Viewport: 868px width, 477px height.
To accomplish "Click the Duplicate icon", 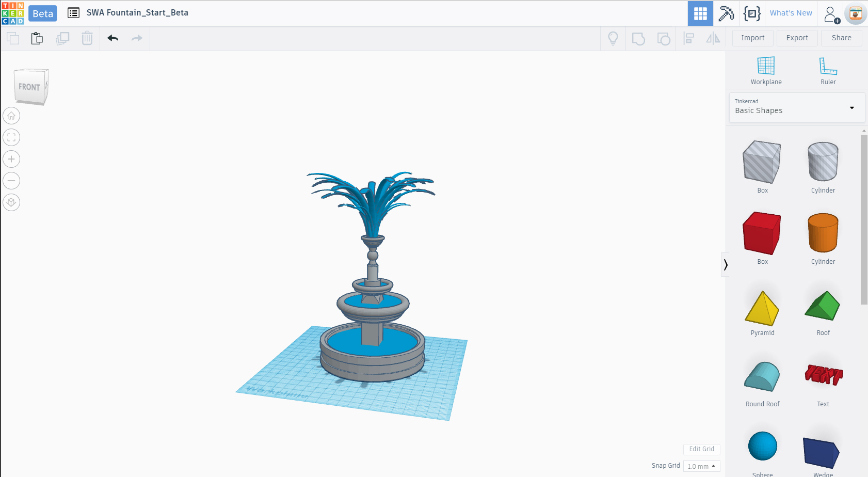I will coord(62,38).
